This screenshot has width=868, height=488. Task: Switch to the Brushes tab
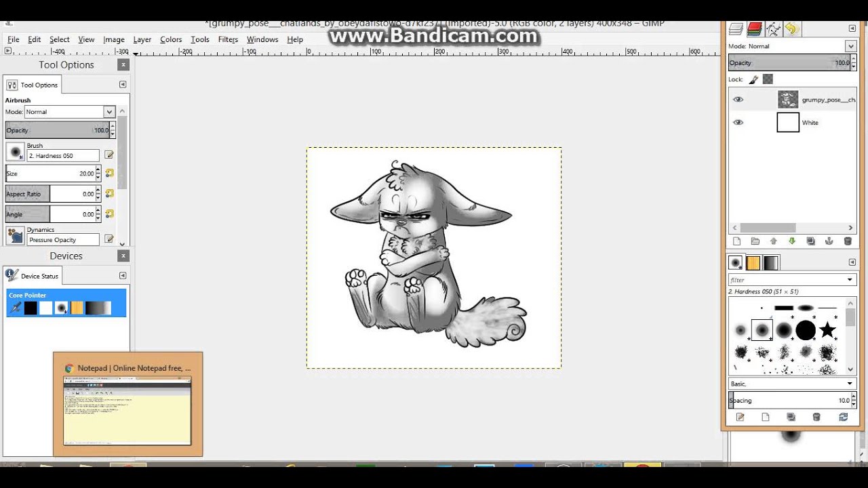tap(736, 263)
